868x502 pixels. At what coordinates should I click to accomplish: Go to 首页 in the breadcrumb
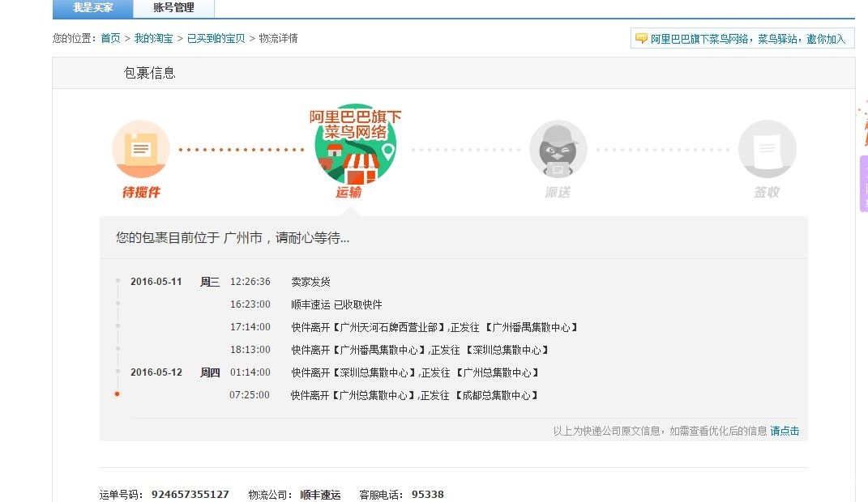pos(110,38)
